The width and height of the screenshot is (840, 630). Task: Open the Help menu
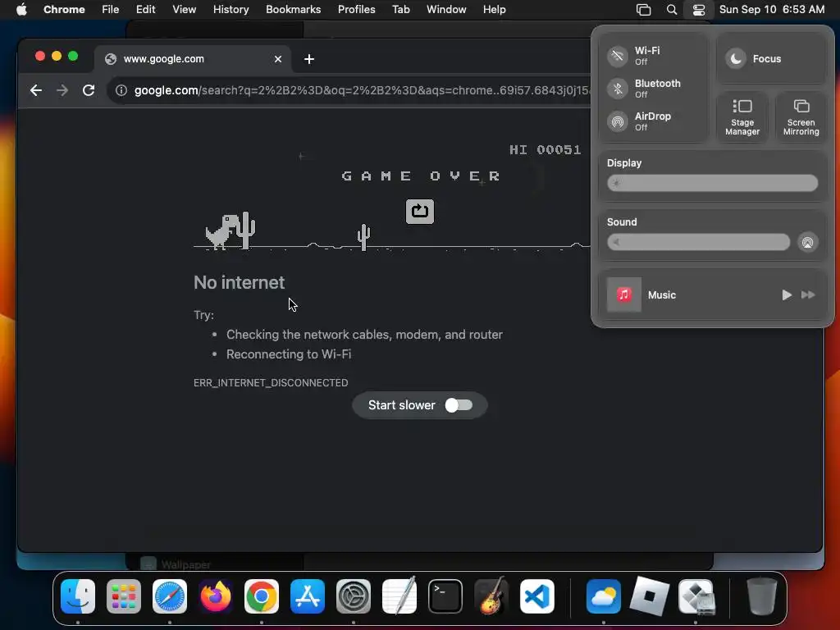click(x=494, y=10)
